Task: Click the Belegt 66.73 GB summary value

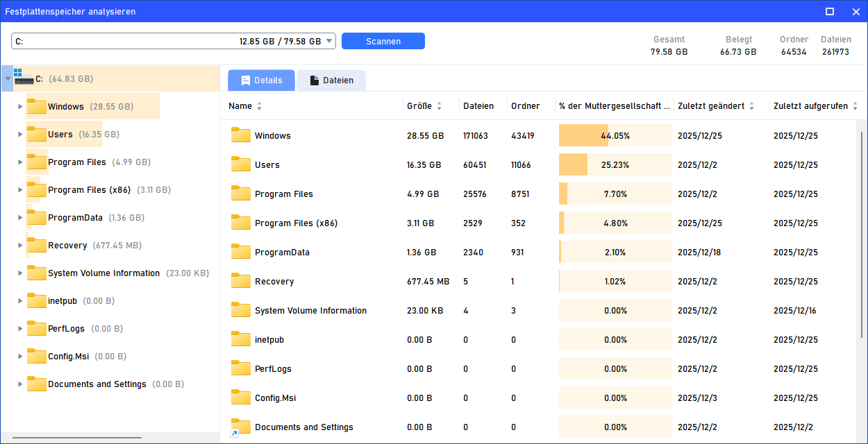Action: tap(738, 52)
